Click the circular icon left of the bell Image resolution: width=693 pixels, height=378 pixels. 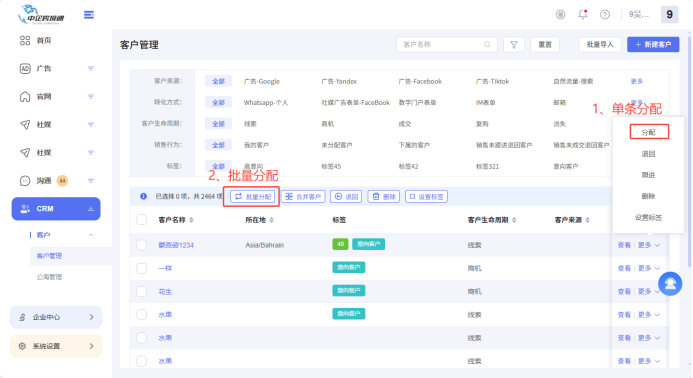(560, 15)
